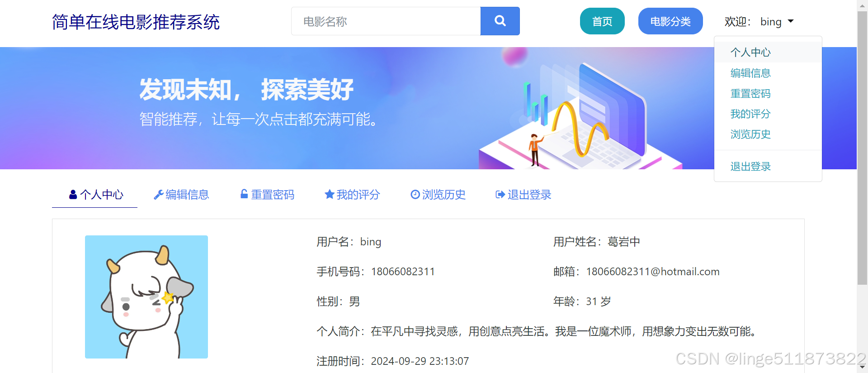Select 编辑信息 in the dropdown menu
868x373 pixels.
tap(768, 73)
